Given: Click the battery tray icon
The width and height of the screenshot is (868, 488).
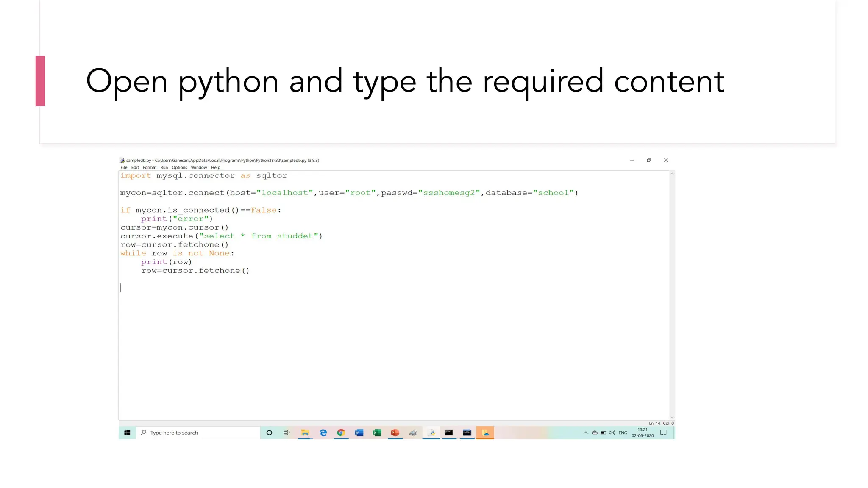Looking at the screenshot, I should click(x=603, y=433).
